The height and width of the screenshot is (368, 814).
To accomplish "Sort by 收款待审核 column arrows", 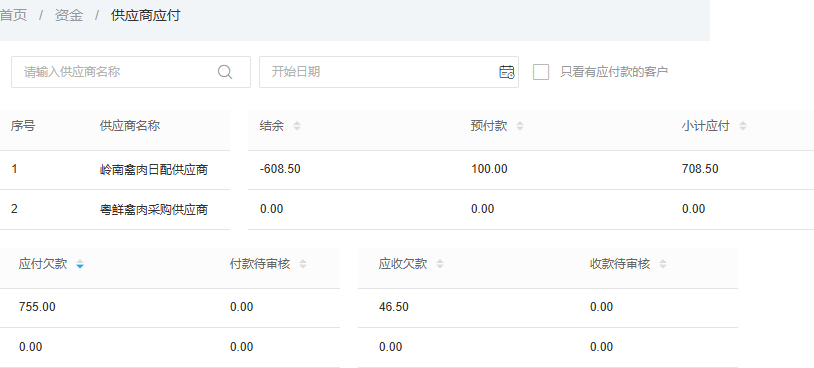I will 663,264.
